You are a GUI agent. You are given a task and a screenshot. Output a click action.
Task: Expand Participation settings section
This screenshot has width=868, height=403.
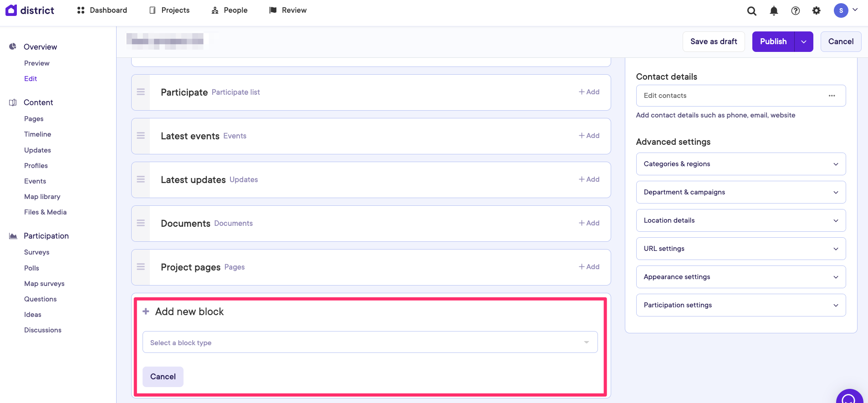(x=740, y=305)
